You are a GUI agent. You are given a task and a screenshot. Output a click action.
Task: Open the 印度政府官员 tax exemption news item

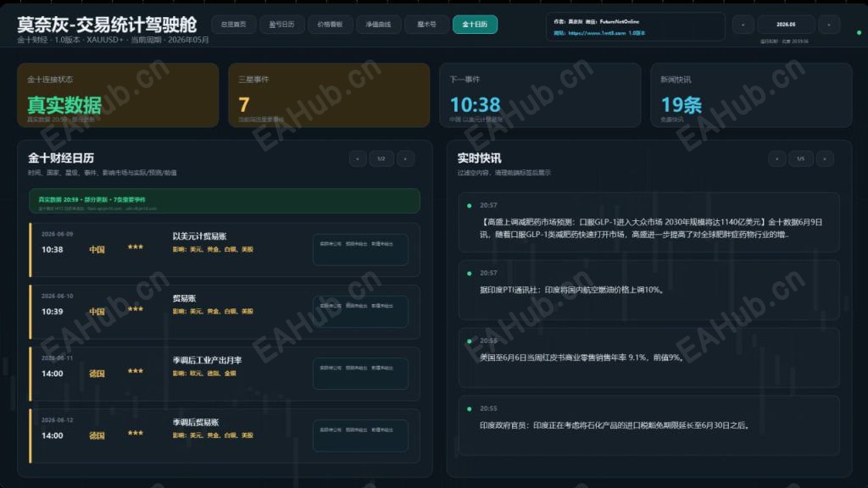point(648,425)
